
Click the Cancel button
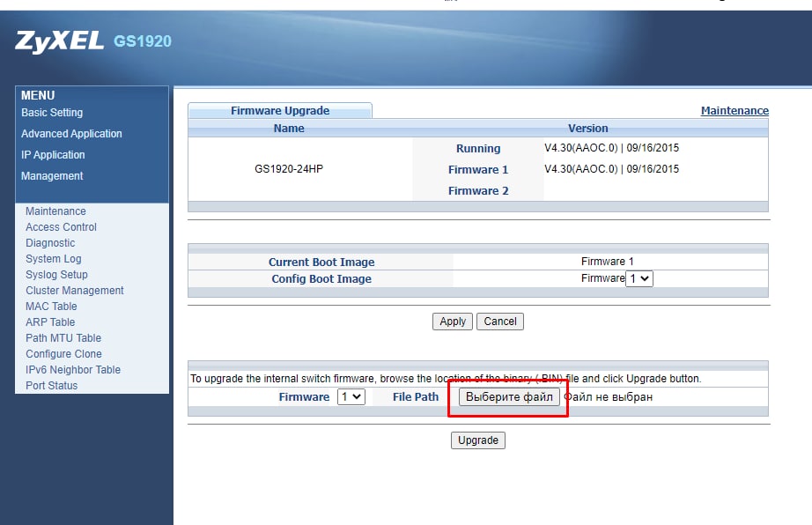click(x=500, y=322)
